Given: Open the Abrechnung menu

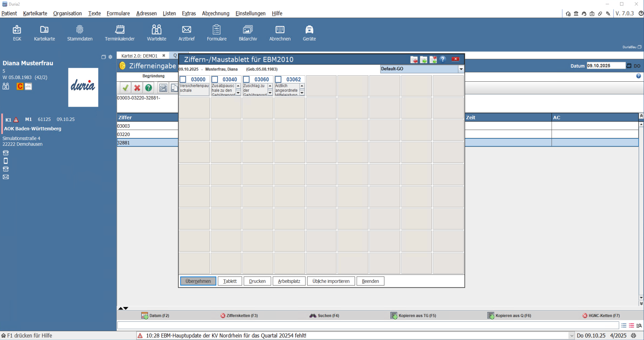Looking at the screenshot, I should pyautogui.click(x=215, y=14).
